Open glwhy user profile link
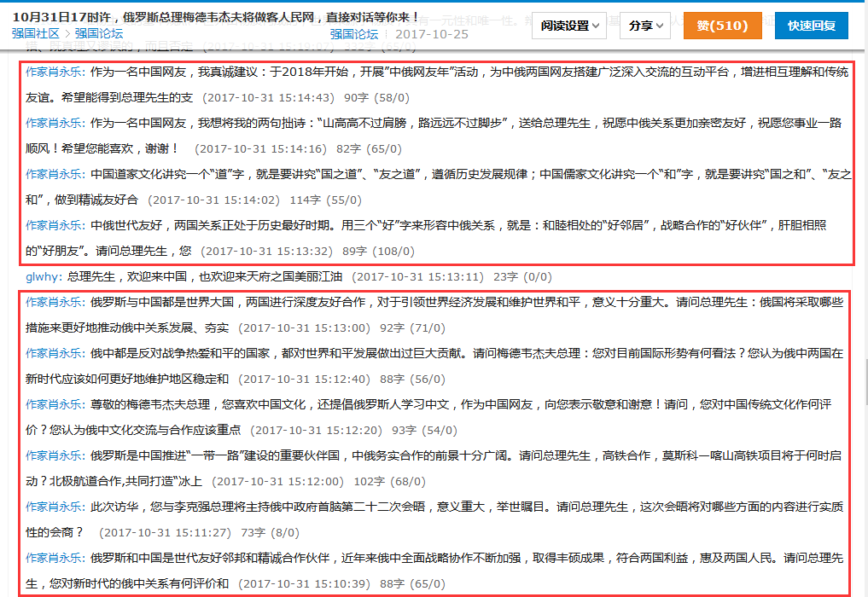Viewport: 868px width, 597px height. click(x=44, y=276)
